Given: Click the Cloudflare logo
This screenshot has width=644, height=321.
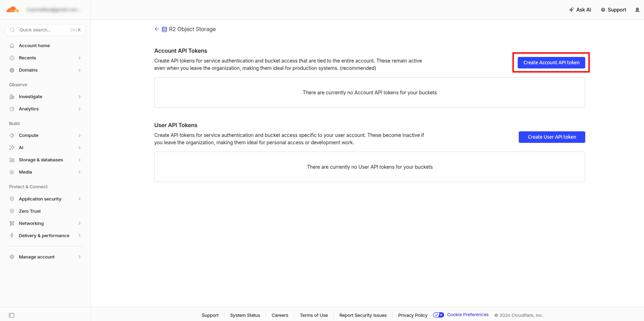Looking at the screenshot, I should (13, 9).
